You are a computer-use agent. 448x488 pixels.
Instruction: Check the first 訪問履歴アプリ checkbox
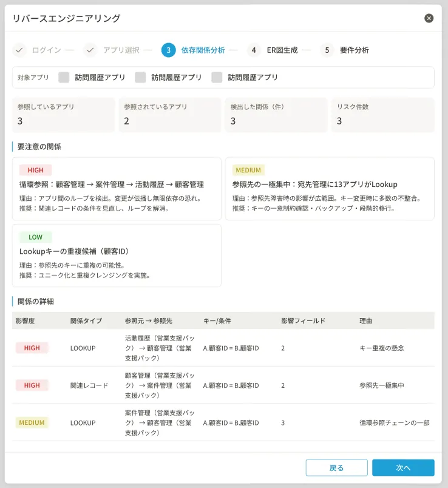coord(64,77)
